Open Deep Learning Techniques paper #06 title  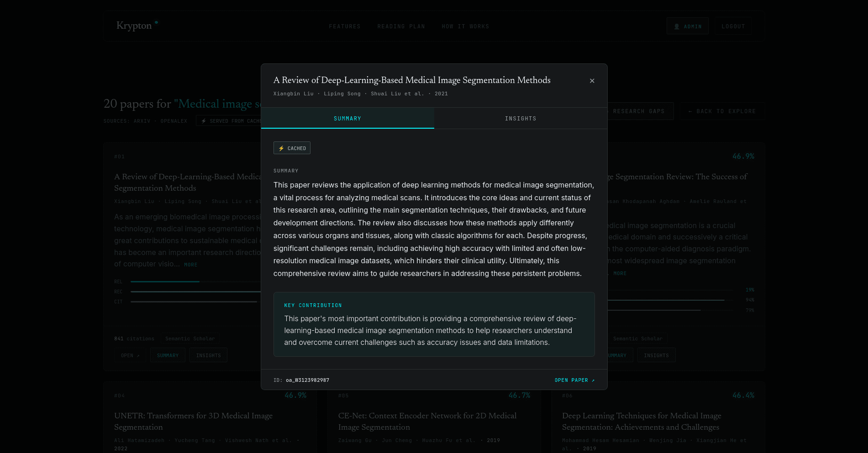pyautogui.click(x=642, y=421)
